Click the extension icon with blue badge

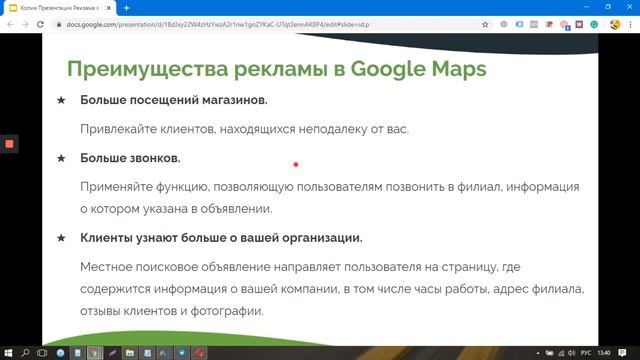(565, 25)
